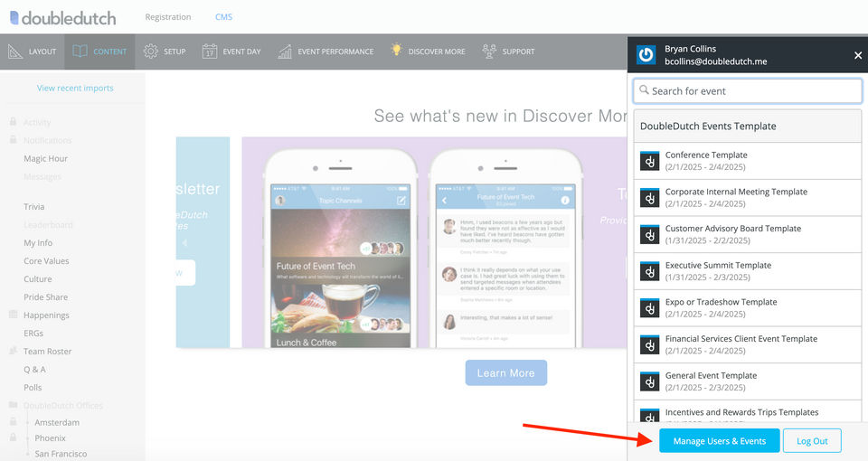This screenshot has height=461, width=868.
Task: Click the Happenings list icon
Action: pyautogui.click(x=13, y=315)
